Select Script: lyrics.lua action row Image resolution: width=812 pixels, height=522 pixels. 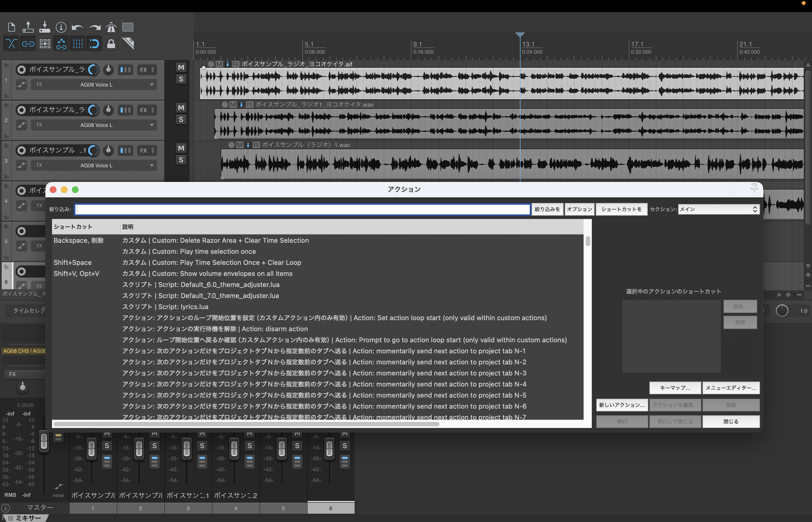pos(318,306)
